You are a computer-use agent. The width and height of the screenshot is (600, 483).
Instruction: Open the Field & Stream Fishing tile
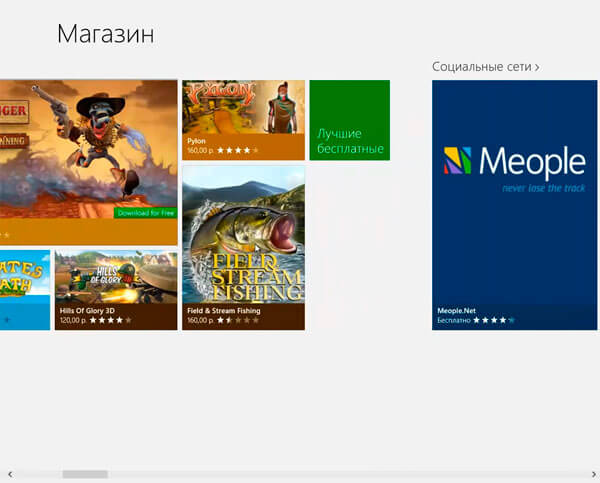pyautogui.click(x=243, y=248)
